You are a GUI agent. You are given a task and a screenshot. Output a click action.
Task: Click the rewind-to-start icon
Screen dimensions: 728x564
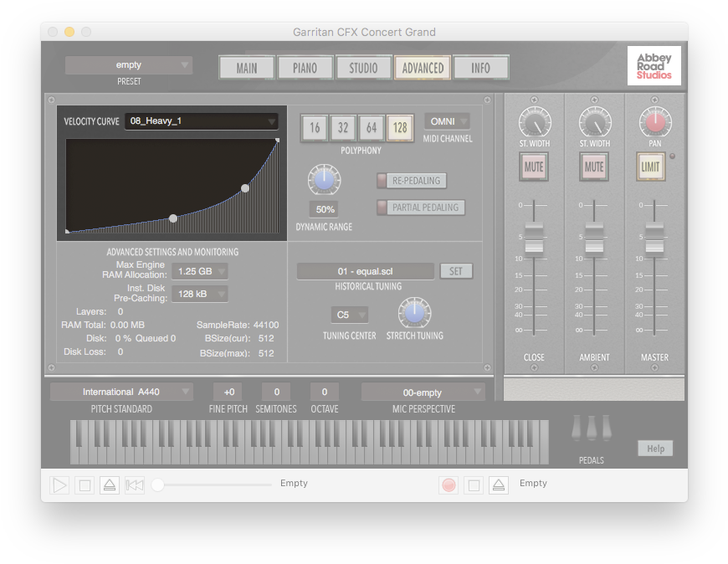point(134,485)
